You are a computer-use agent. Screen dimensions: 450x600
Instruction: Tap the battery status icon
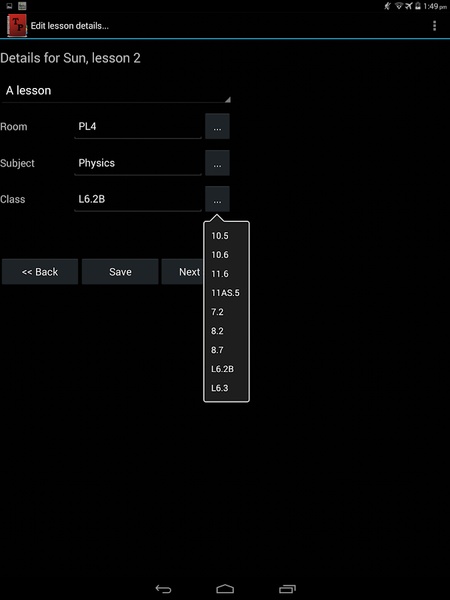coord(418,6)
